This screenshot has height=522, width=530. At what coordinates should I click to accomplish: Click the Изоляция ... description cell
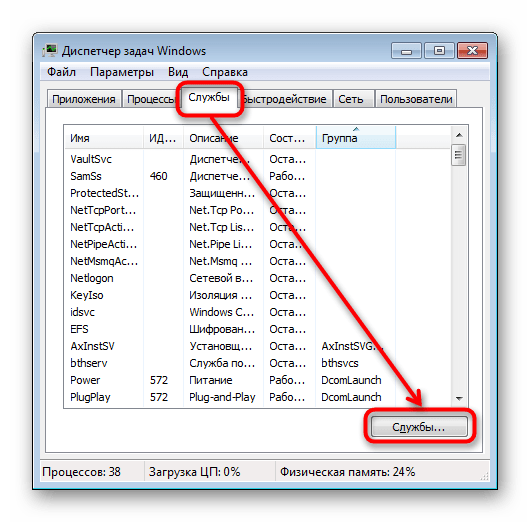(x=220, y=295)
